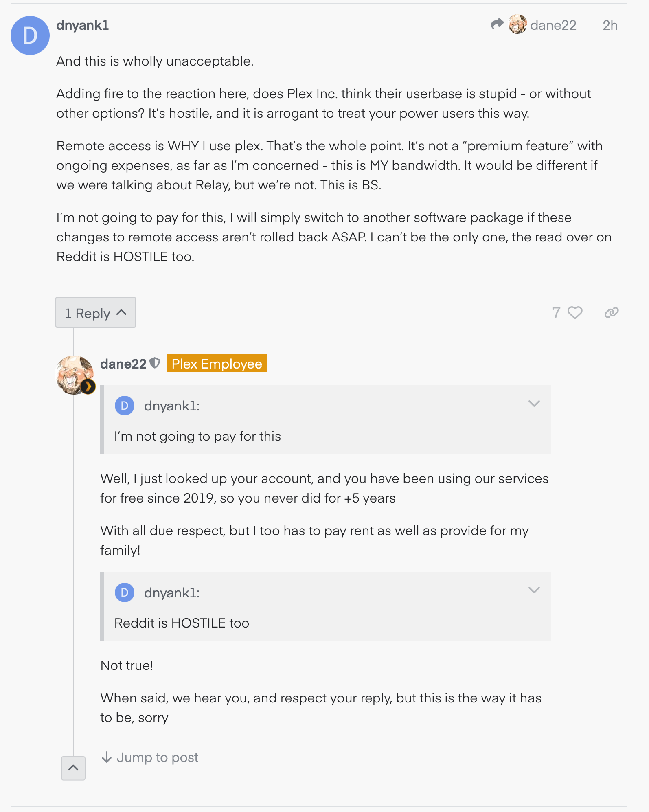Image resolution: width=649 pixels, height=812 pixels.
Task: Click the reply-to arrow icon near dane22
Action: pos(497,24)
